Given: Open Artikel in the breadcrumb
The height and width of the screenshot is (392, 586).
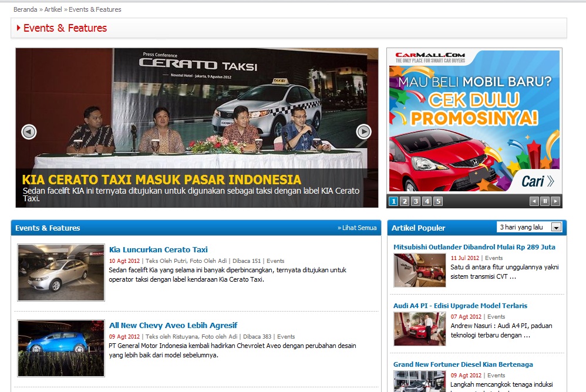Looking at the screenshot, I should [53, 9].
